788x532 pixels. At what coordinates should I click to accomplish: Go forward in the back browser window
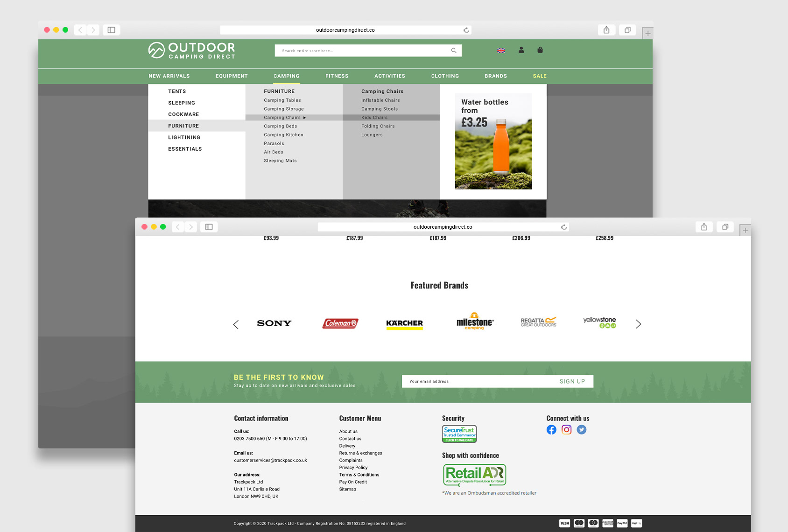click(x=93, y=30)
